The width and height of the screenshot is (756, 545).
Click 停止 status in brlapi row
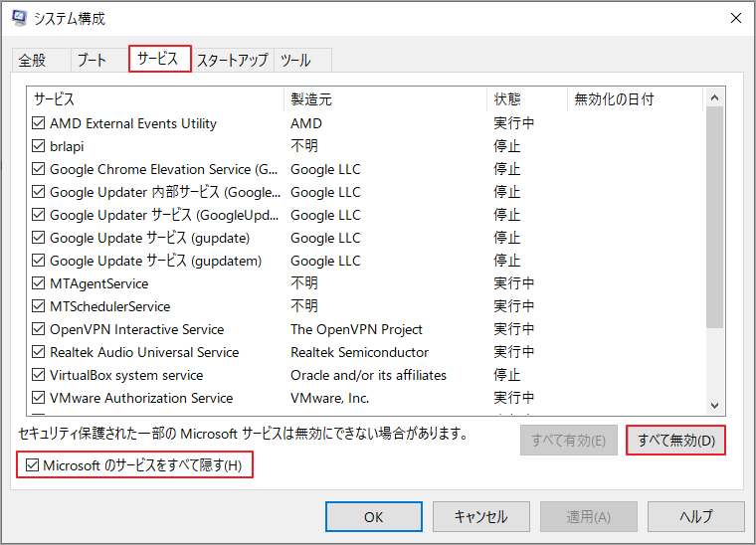[506, 146]
